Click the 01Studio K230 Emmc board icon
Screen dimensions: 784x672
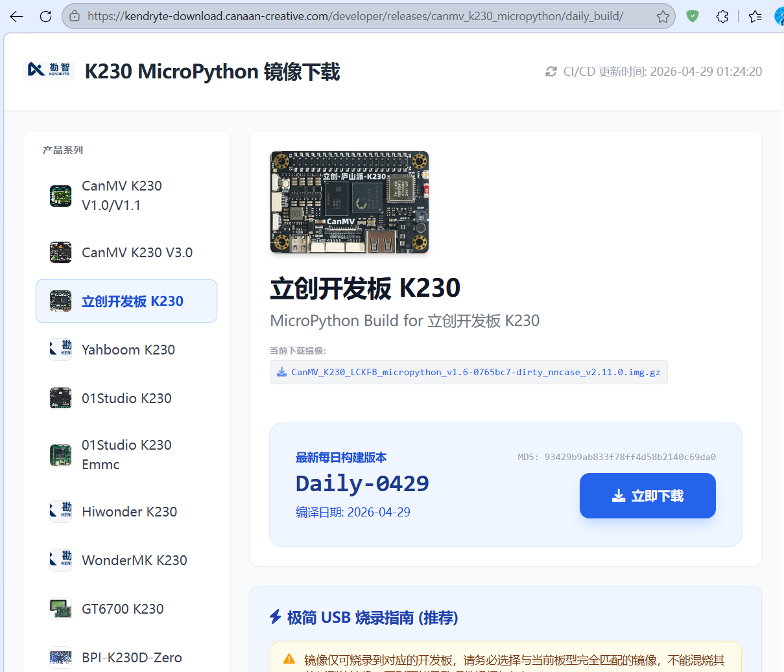click(60, 455)
